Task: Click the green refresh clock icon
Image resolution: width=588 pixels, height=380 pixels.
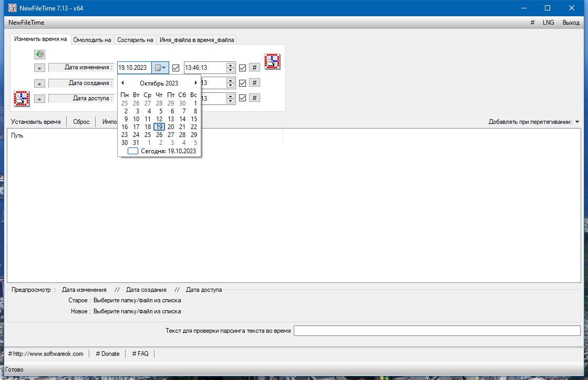Action: coord(39,55)
